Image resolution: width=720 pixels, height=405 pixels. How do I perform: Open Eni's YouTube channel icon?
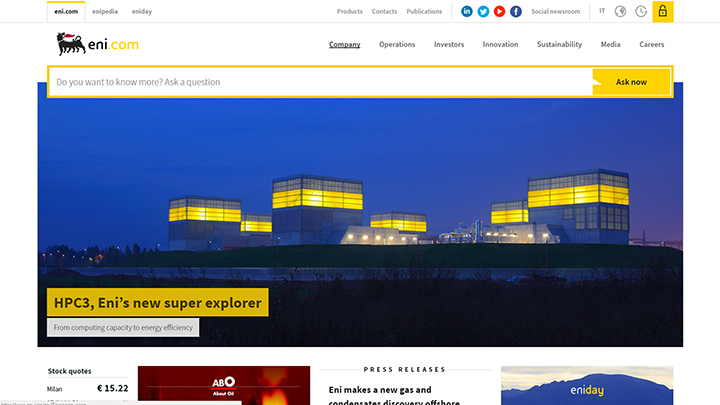(x=500, y=11)
